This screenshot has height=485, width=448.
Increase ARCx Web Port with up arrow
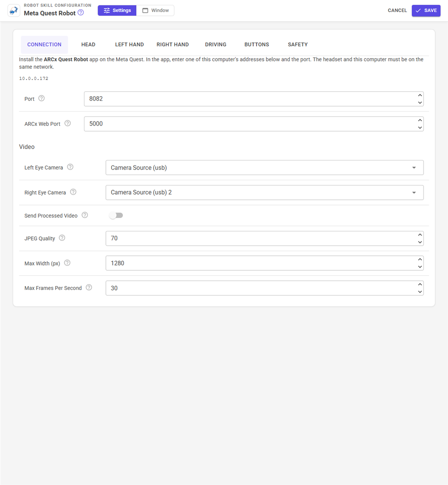coord(420,120)
